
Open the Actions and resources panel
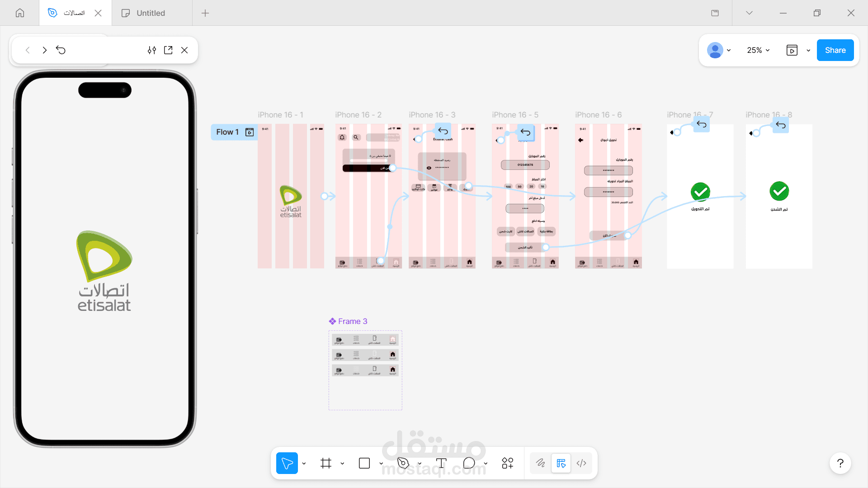507,463
